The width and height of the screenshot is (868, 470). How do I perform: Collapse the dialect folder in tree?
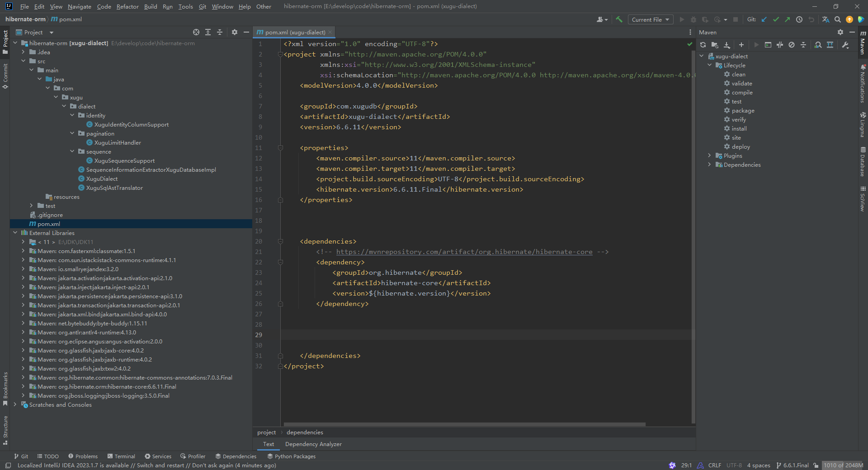click(64, 106)
